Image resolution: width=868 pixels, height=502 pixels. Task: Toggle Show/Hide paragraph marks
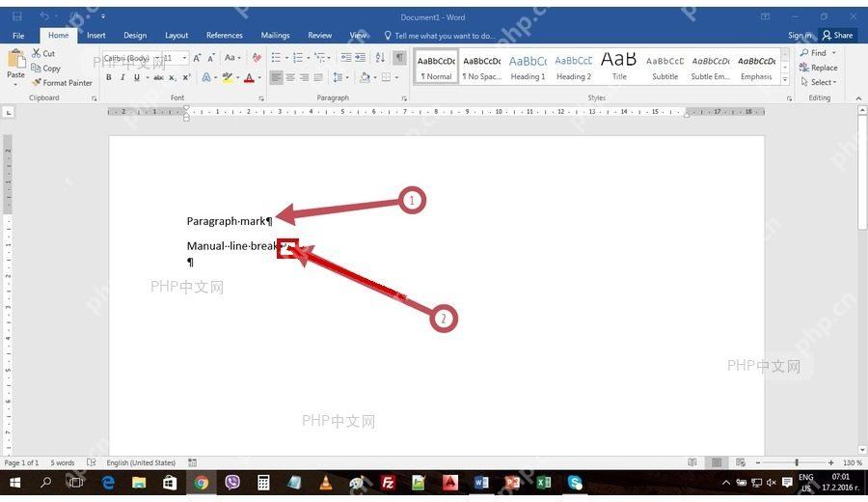coord(399,57)
